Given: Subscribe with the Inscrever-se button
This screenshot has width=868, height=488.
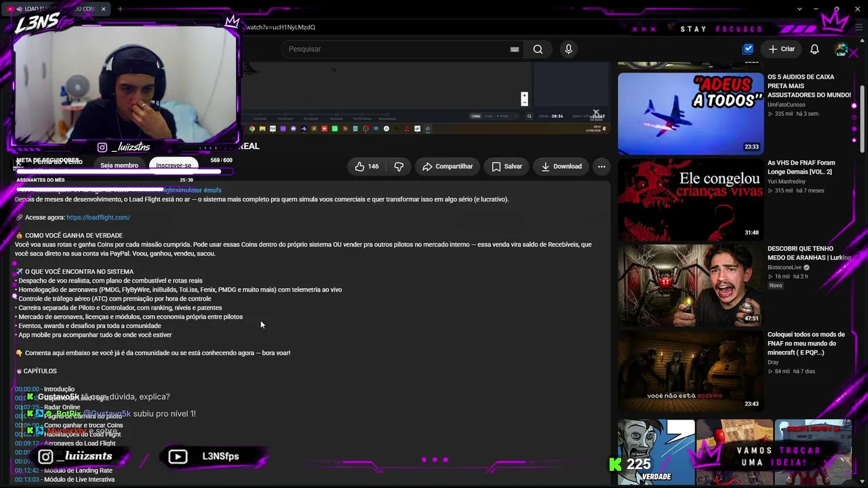Looking at the screenshot, I should tap(174, 165).
